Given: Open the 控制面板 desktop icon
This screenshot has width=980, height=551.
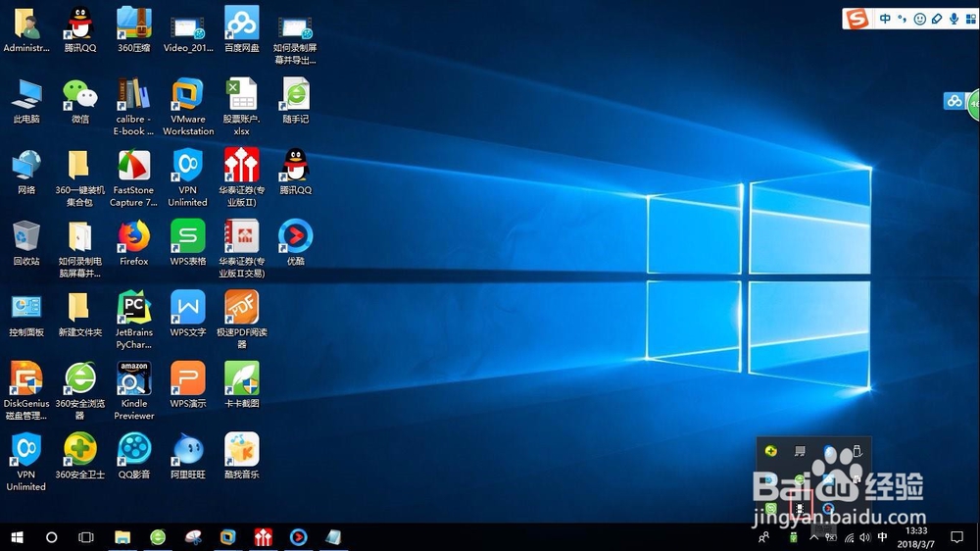Looking at the screenshot, I should point(26,315).
